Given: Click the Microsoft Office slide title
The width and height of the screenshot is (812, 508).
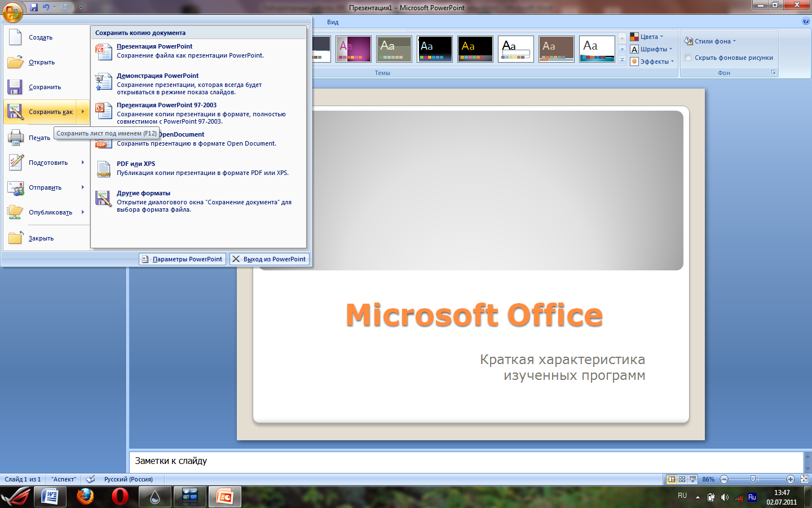Looking at the screenshot, I should pos(474,314).
